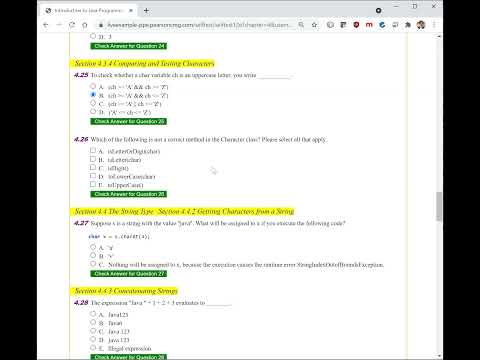Screen dimensions: 480x360
Task: Select option C for question 4.28
Action: pos(93,331)
